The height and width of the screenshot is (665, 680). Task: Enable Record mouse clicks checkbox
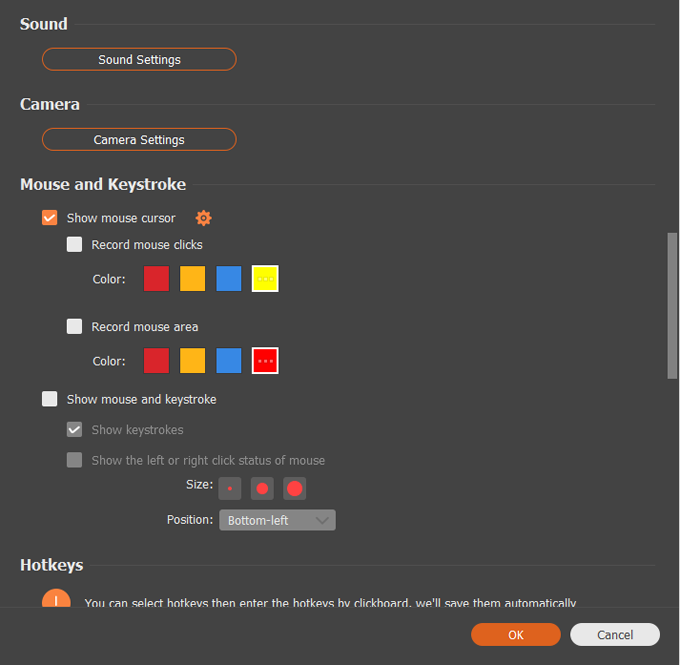[75, 245]
